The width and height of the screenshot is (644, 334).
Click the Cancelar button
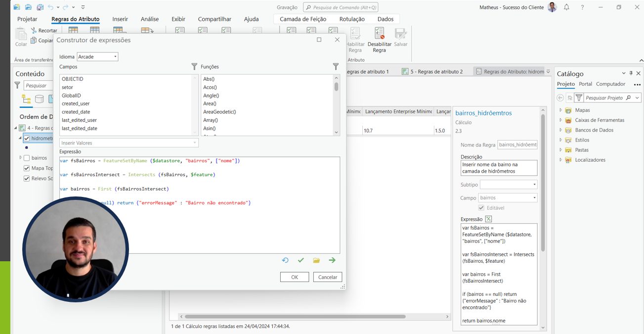click(x=327, y=277)
